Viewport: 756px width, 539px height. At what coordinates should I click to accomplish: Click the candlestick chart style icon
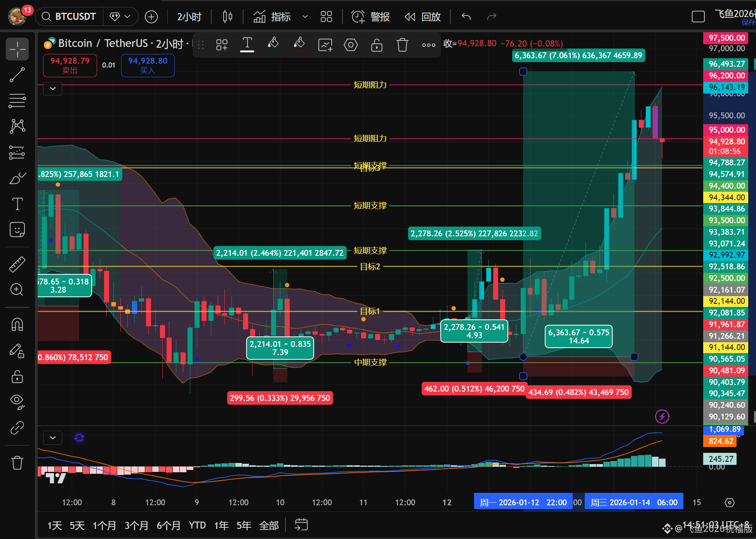point(228,17)
